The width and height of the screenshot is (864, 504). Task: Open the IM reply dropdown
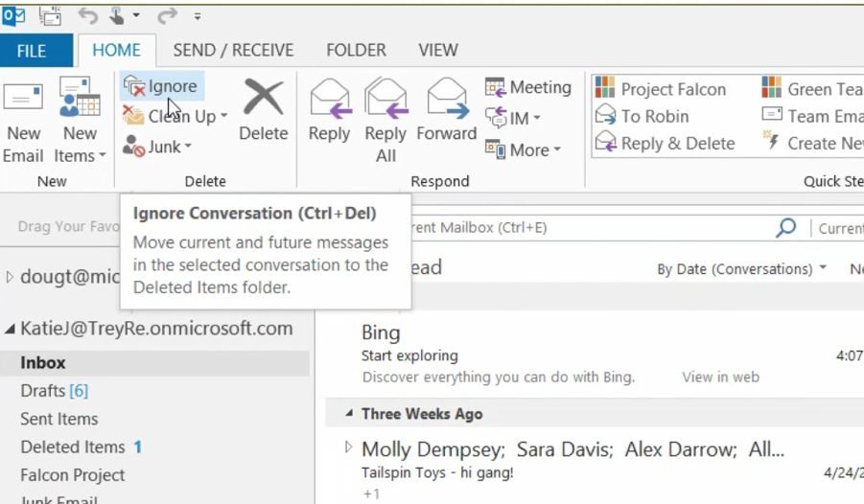coord(513,118)
